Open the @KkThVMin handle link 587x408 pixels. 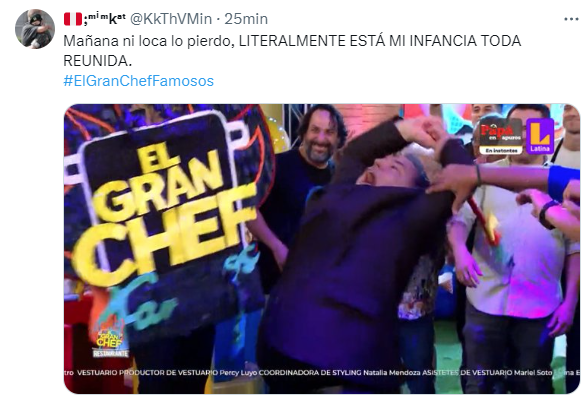pos(171,19)
